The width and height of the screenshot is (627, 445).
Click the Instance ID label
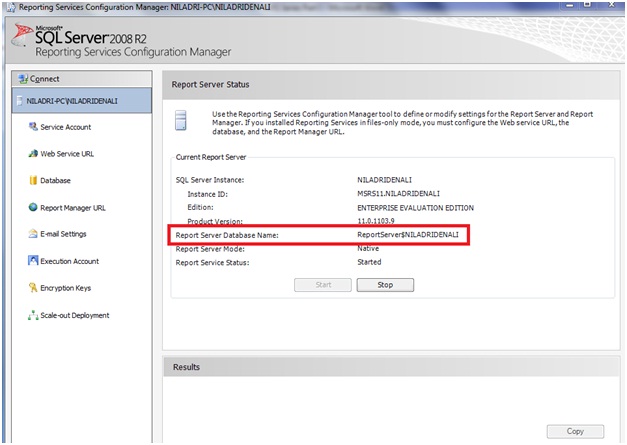pos(208,194)
